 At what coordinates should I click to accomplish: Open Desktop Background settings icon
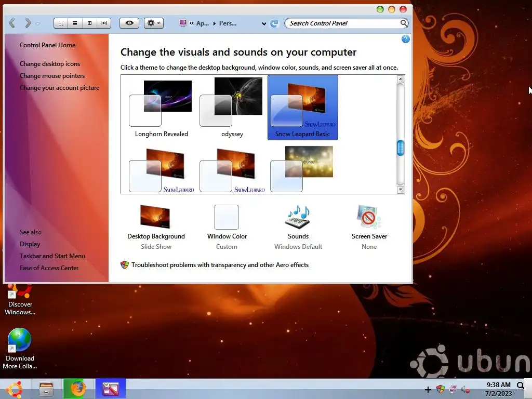pyautogui.click(x=155, y=217)
